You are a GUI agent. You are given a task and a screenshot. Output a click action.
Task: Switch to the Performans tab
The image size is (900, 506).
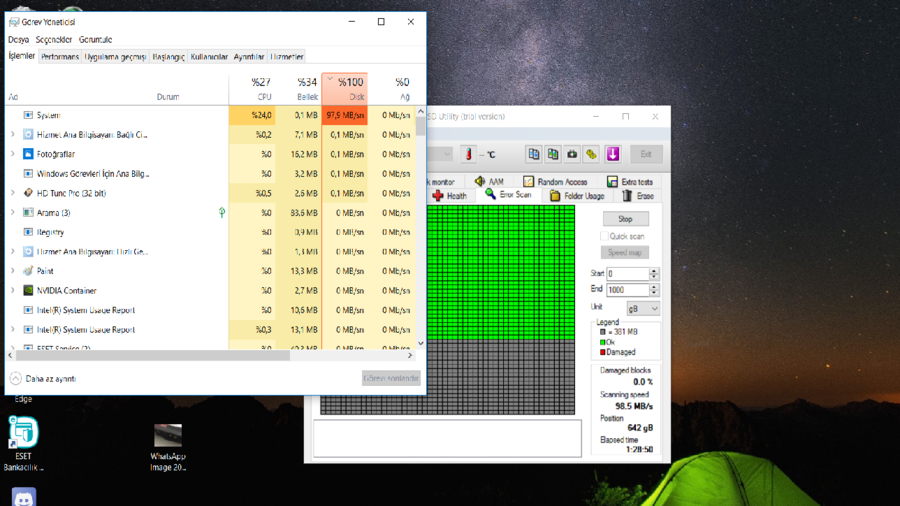tap(60, 57)
